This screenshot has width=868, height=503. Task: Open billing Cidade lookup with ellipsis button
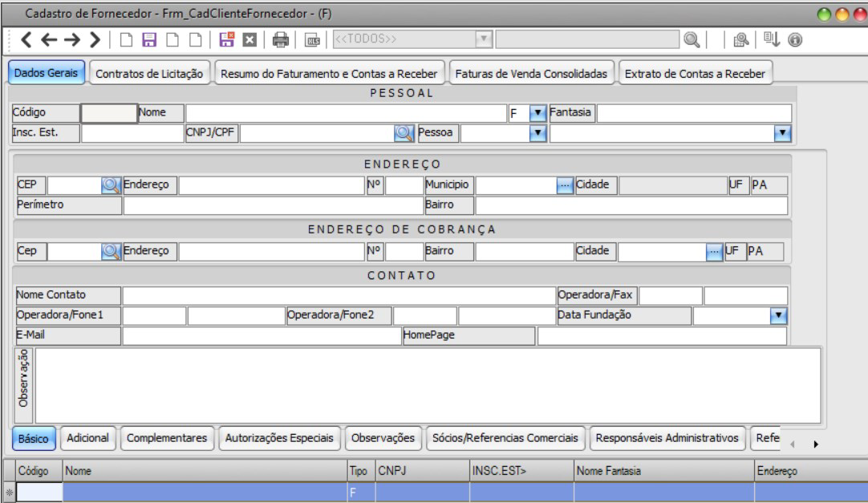pyautogui.click(x=714, y=252)
